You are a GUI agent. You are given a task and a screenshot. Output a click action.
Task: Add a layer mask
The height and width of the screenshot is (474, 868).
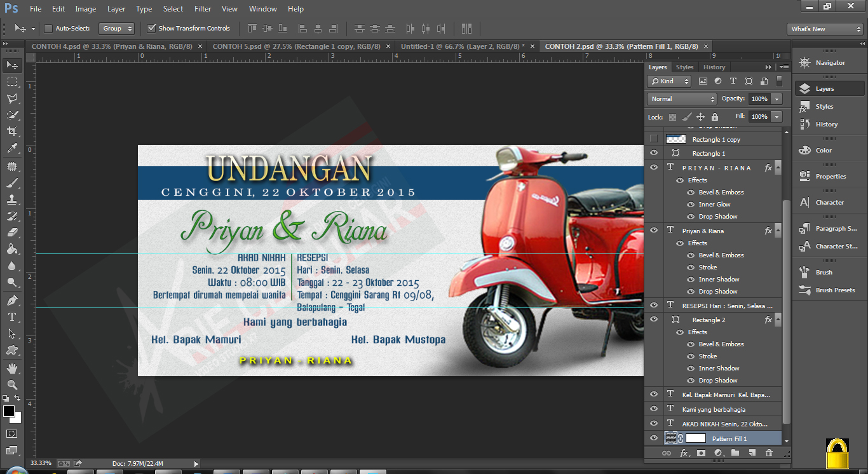click(x=701, y=453)
